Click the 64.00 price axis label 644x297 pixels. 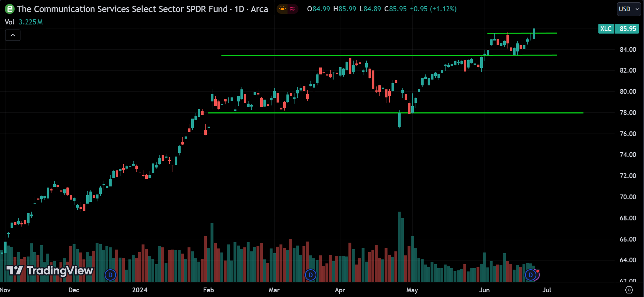(x=628, y=260)
